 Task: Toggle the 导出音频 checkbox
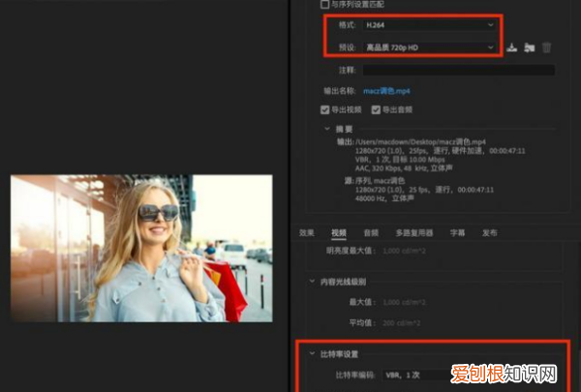376,109
